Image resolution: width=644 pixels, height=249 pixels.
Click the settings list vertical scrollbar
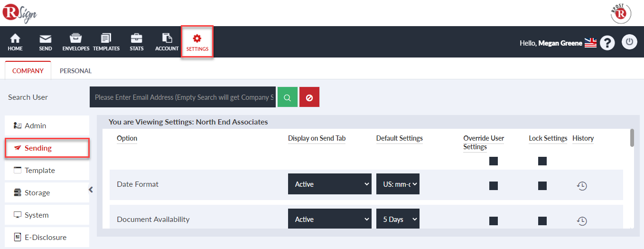pos(632,138)
